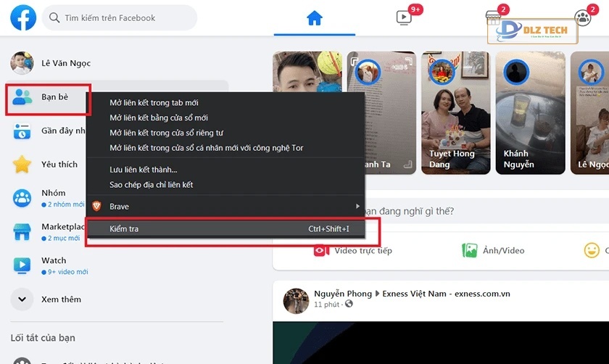609x364 pixels.
Task: Choose Mở liên kết trong tab mới
Action: (x=154, y=103)
